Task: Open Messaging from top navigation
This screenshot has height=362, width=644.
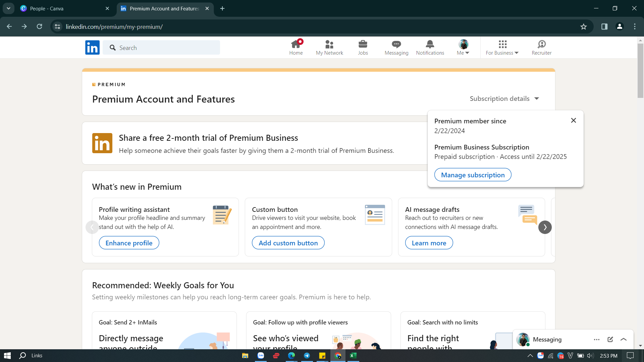Action: [x=396, y=48]
